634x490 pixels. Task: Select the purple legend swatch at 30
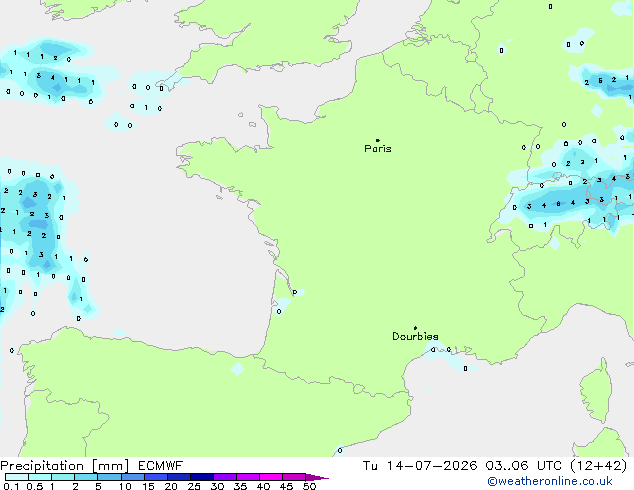[225, 477]
